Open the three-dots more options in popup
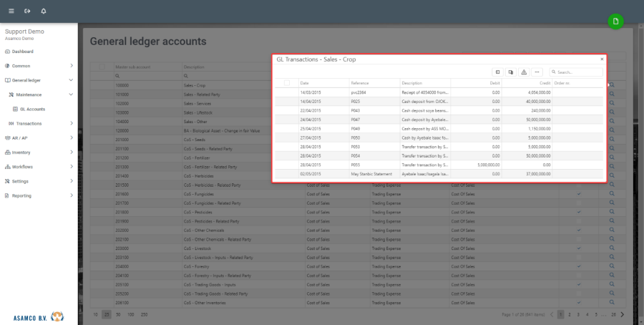 coord(537,72)
